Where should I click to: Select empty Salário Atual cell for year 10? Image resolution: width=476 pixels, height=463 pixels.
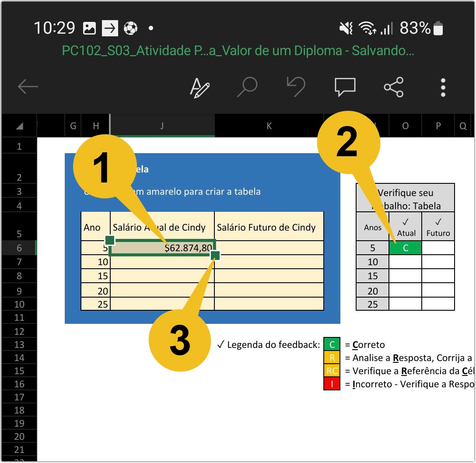point(162,262)
